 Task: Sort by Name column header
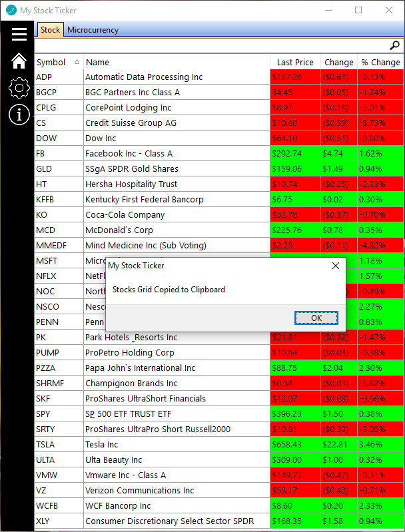[x=177, y=62]
